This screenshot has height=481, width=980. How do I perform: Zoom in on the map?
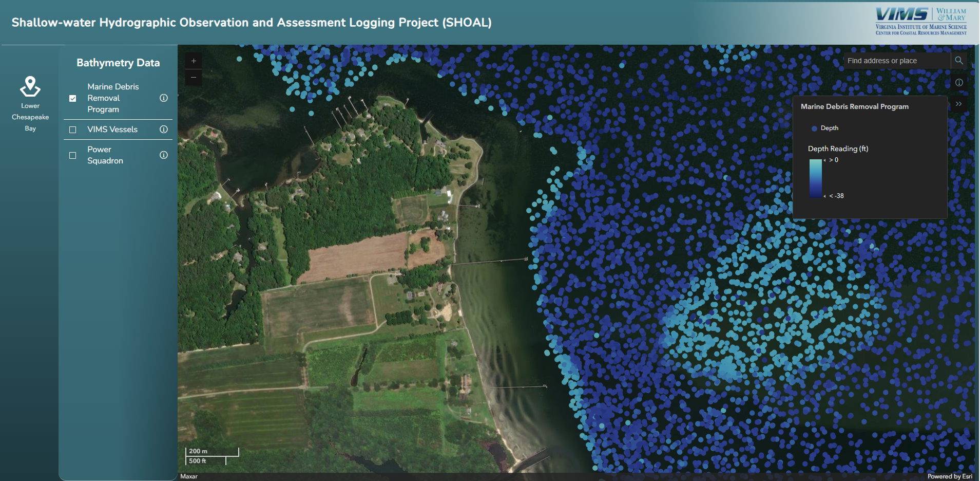click(x=194, y=61)
